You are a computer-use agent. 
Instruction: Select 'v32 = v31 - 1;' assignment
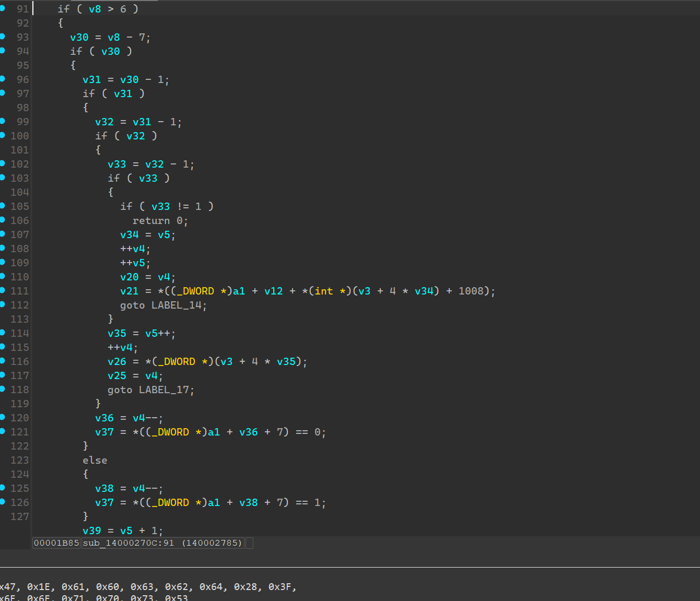coord(138,122)
